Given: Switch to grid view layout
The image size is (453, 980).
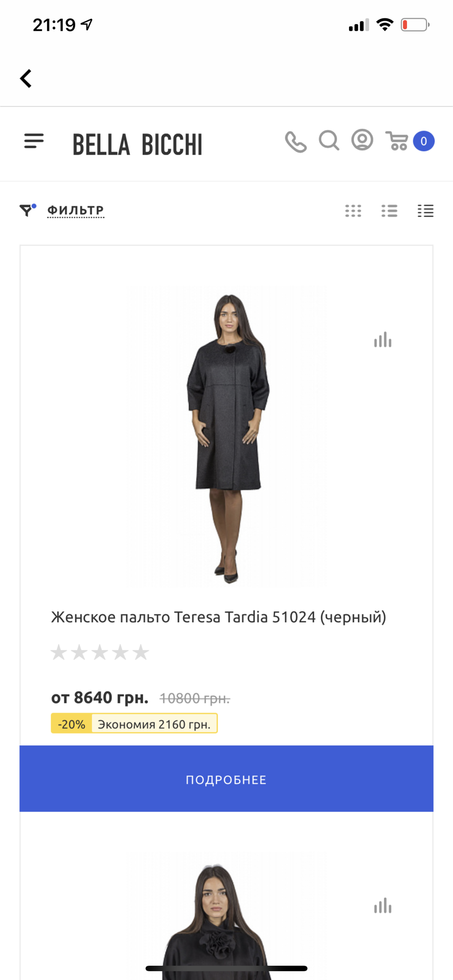Looking at the screenshot, I should 353,211.
